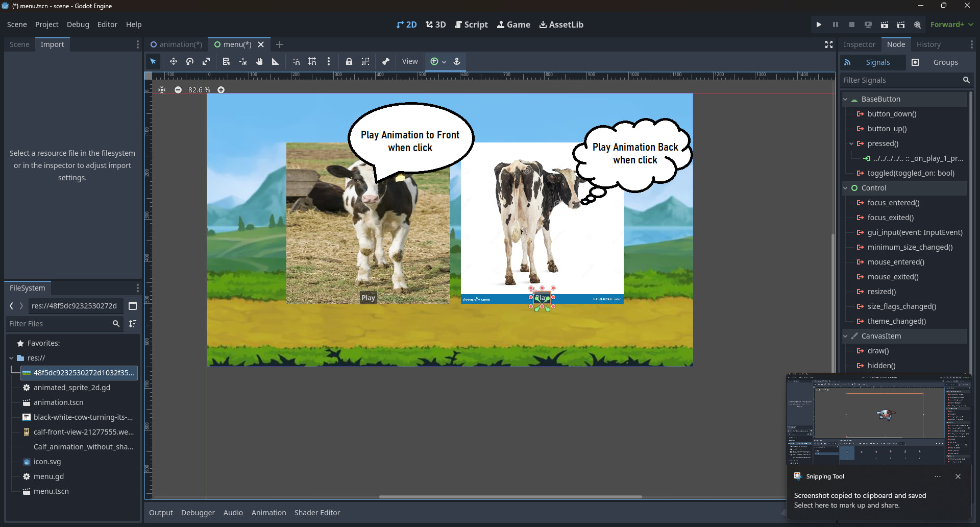Select the Move mode tool

pyautogui.click(x=174, y=61)
